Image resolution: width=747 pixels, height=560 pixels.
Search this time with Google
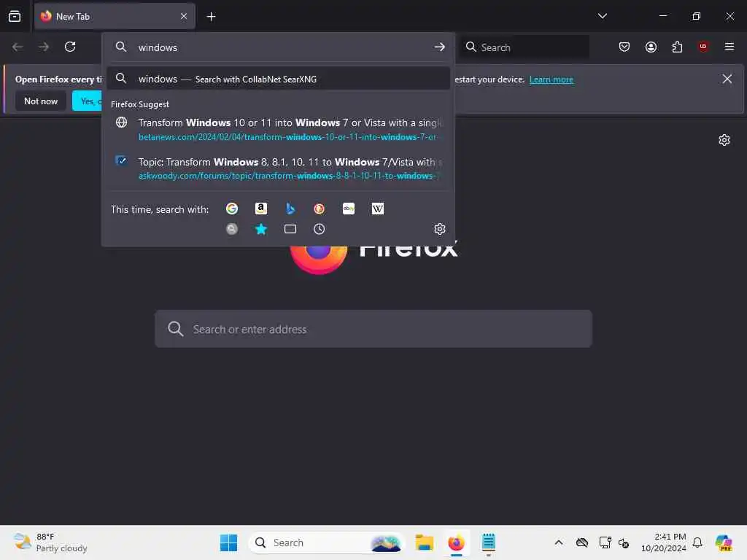tap(232, 209)
